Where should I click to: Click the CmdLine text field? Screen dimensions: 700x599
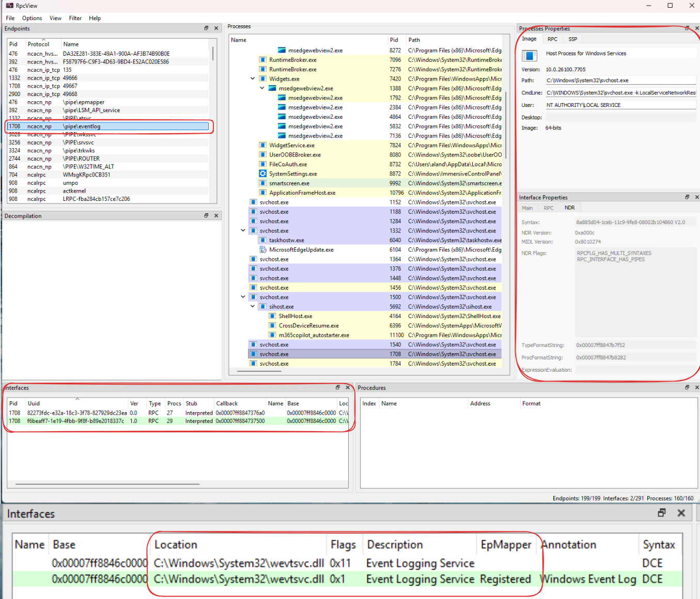(x=620, y=93)
